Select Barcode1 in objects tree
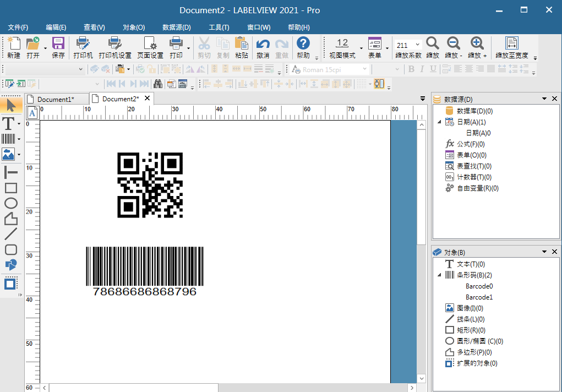The image size is (562, 392). tap(479, 297)
